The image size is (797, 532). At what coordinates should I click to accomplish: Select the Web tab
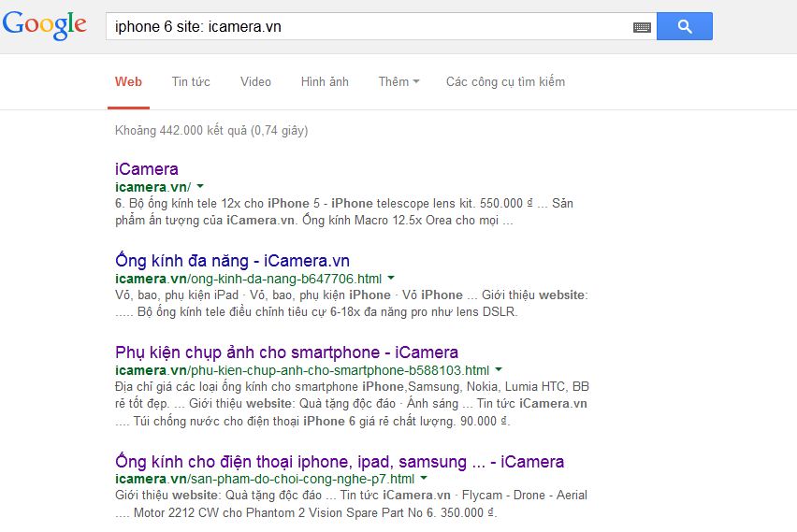[128, 81]
